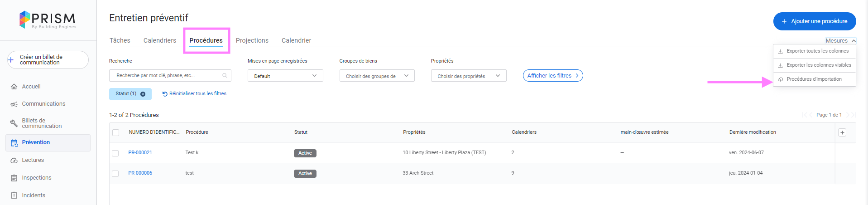Click Réinitialiser tous les filtres link
The image size is (868, 205).
pos(195,94)
